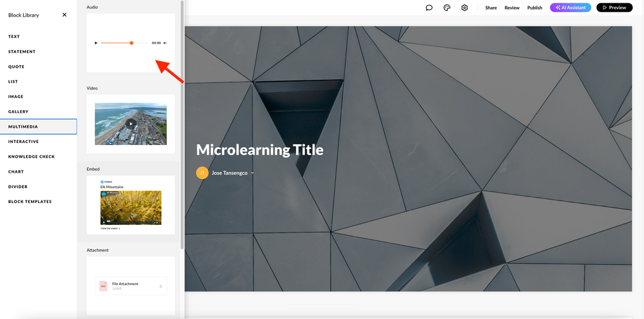644x319 pixels.
Task: Click the audio progress slider in Audio preview
Action: (x=125, y=43)
